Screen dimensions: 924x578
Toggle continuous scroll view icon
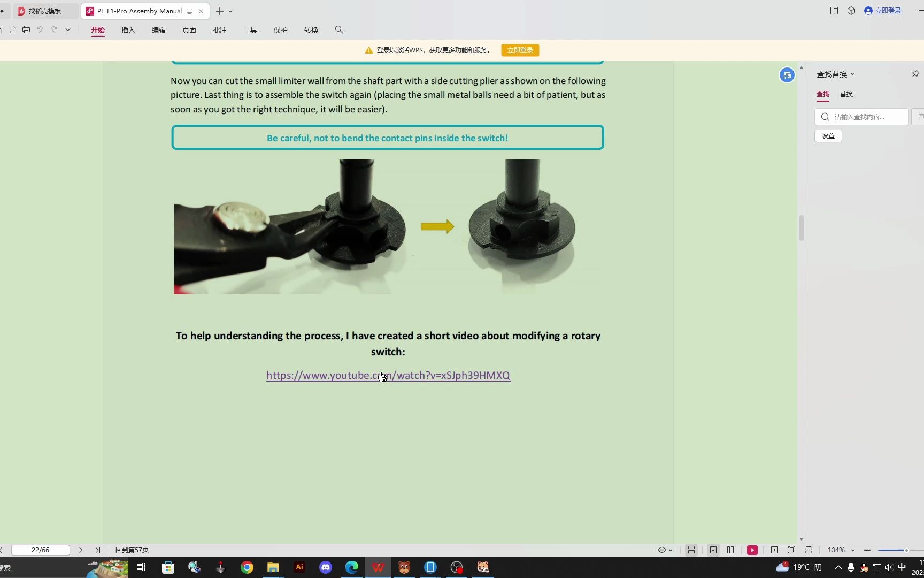pyautogui.click(x=691, y=550)
